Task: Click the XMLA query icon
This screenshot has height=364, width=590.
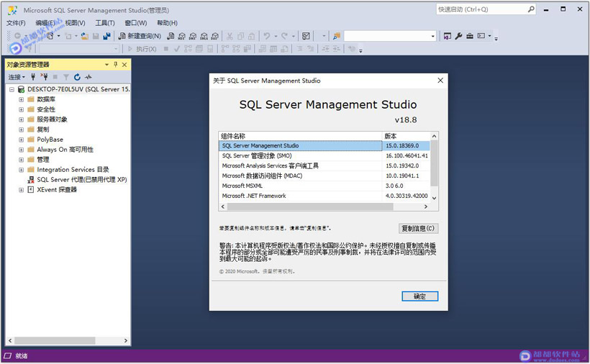Action: 204,36
